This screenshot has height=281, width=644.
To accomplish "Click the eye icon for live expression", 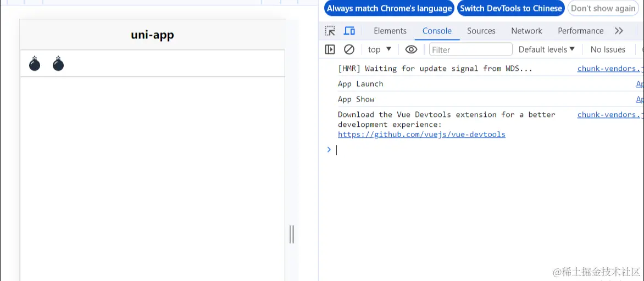I will pos(411,49).
